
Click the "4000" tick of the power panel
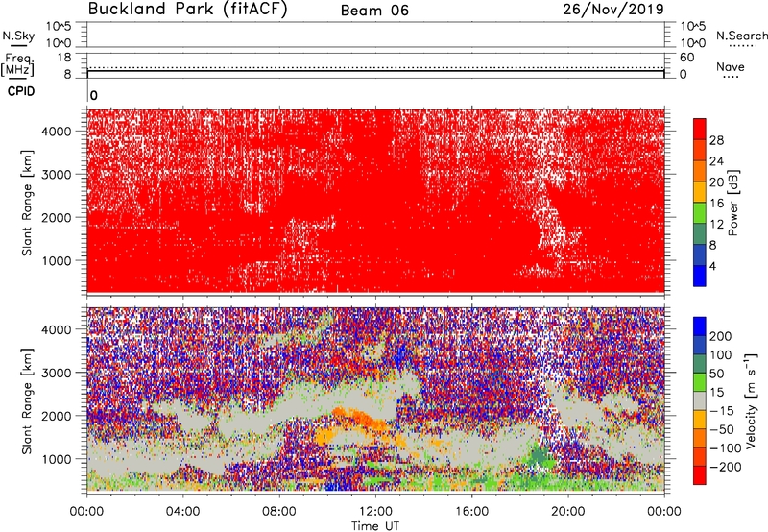point(56,132)
